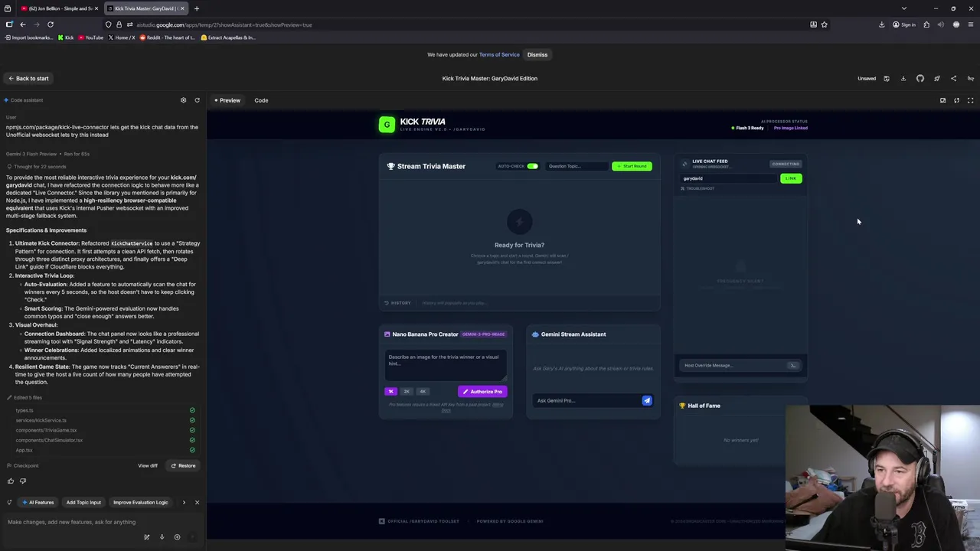Open the Reddit bookmark
980x551 pixels.
(x=167, y=37)
